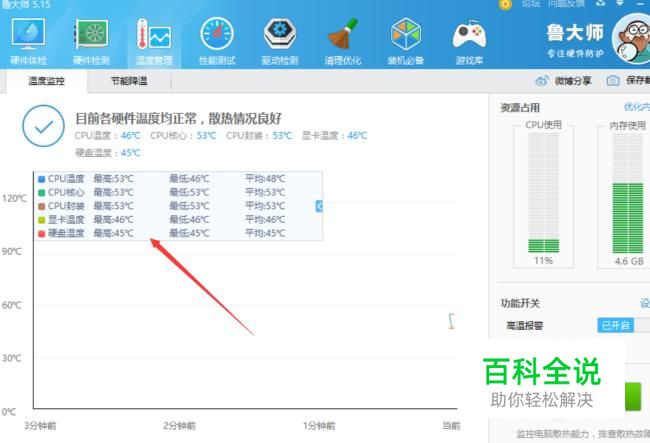Click the 120℃ axis label
Image resolution: width=650 pixels, height=443 pixels.
coord(14,198)
